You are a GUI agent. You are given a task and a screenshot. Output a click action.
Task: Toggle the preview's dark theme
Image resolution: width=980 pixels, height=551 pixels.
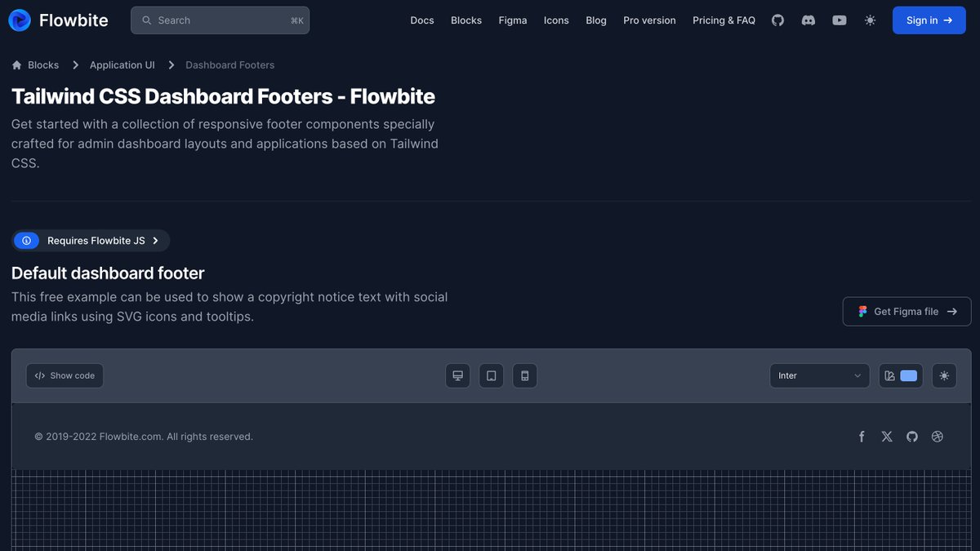[x=944, y=375]
